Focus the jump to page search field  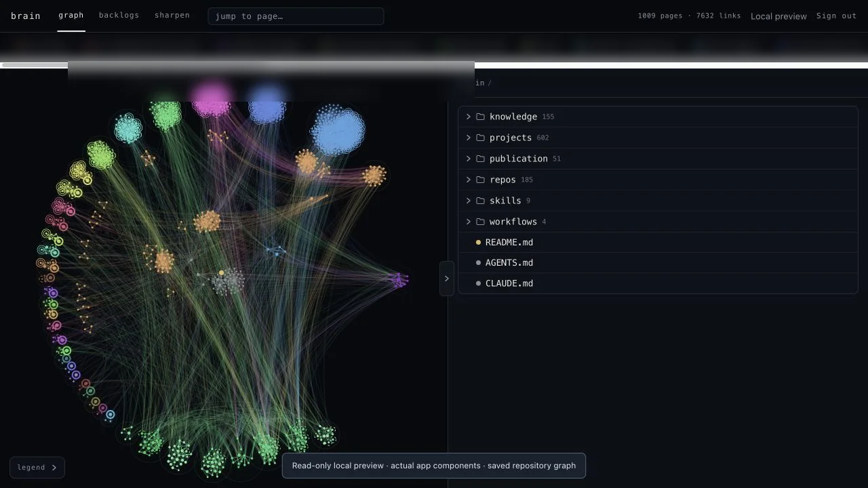[x=296, y=16]
